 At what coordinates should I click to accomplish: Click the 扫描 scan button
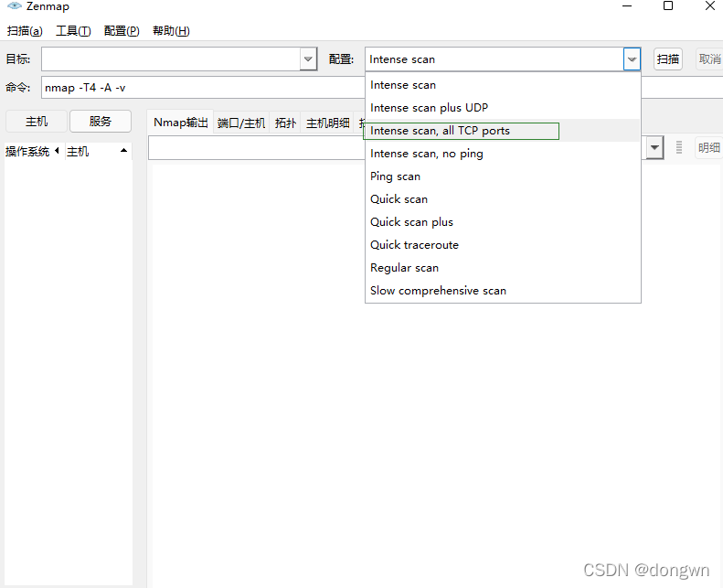(x=667, y=59)
